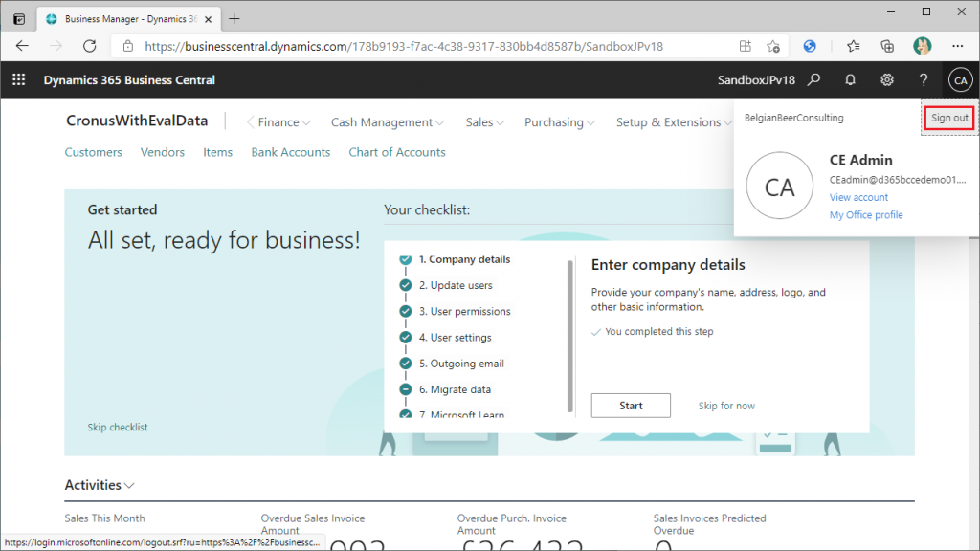The height and width of the screenshot is (551, 980).
Task: Click the Overdue Purch. Invoice Amount tile
Action: pyautogui.click(x=511, y=524)
